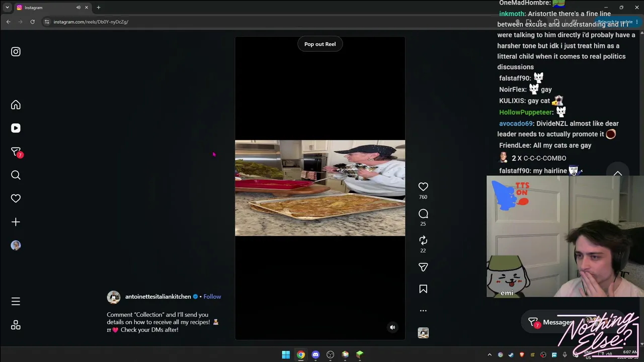The image size is (644, 362).
Task: Toggle reel sound with speaker button
Action: (393, 327)
